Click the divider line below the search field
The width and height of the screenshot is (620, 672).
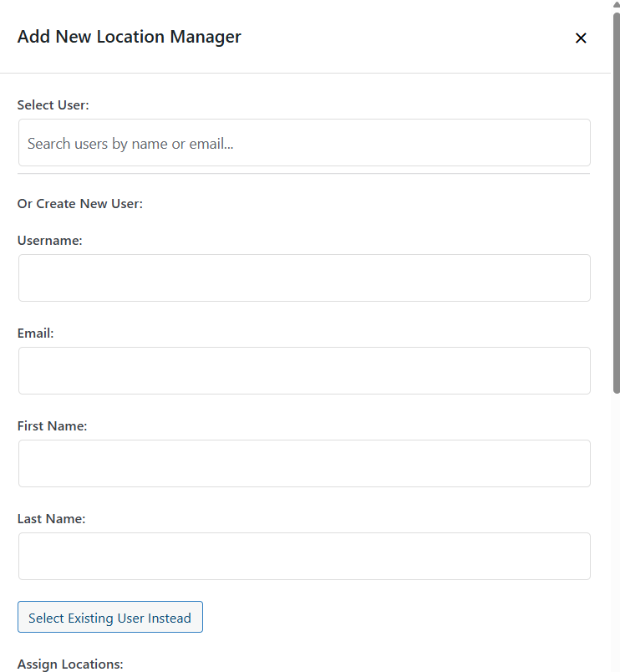pos(304,174)
